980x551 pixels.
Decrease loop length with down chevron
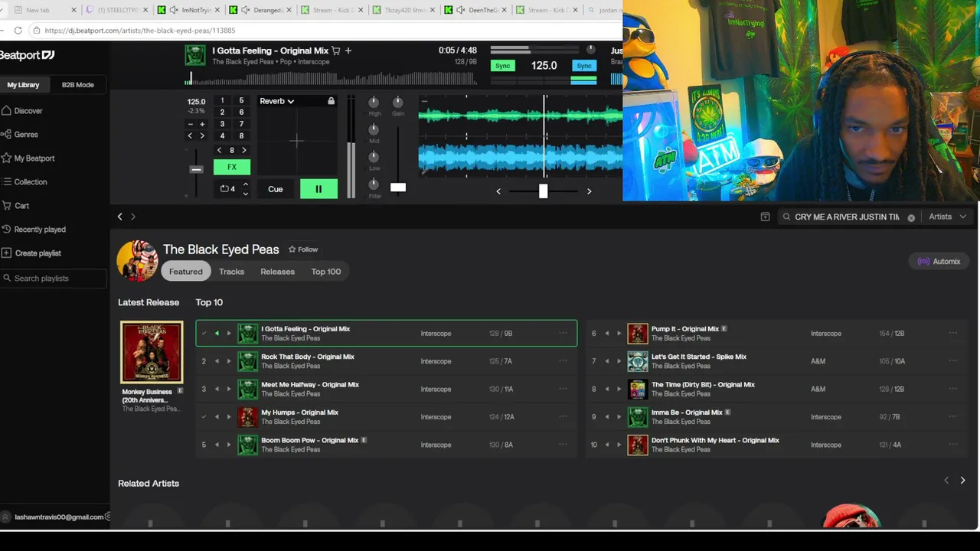pyautogui.click(x=245, y=194)
